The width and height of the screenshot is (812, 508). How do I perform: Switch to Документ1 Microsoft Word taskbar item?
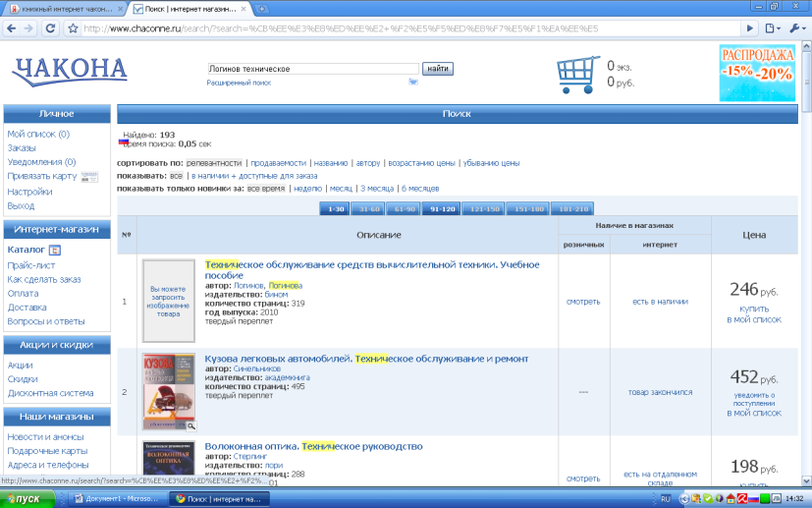[117, 499]
